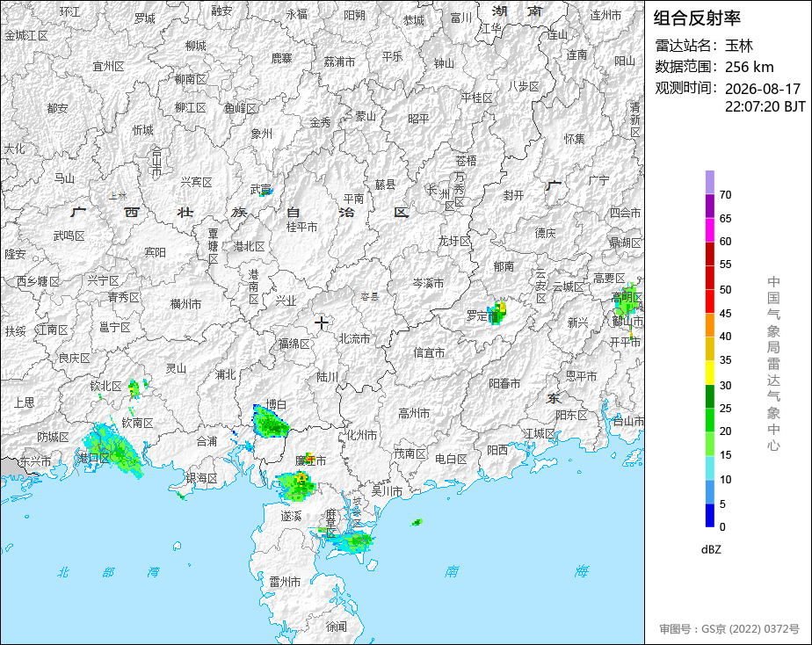812x645 pixels.
Task: Click the 北部湾 sea label
Action: (x=108, y=572)
